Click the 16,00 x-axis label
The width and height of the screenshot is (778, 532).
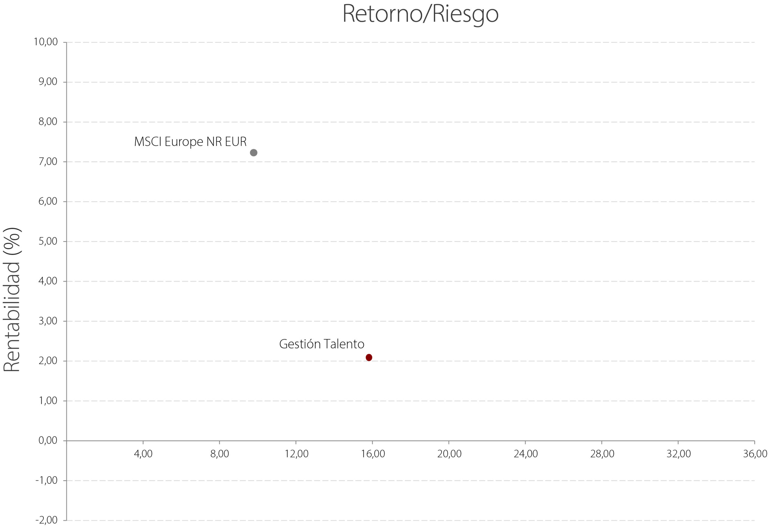pos(373,454)
